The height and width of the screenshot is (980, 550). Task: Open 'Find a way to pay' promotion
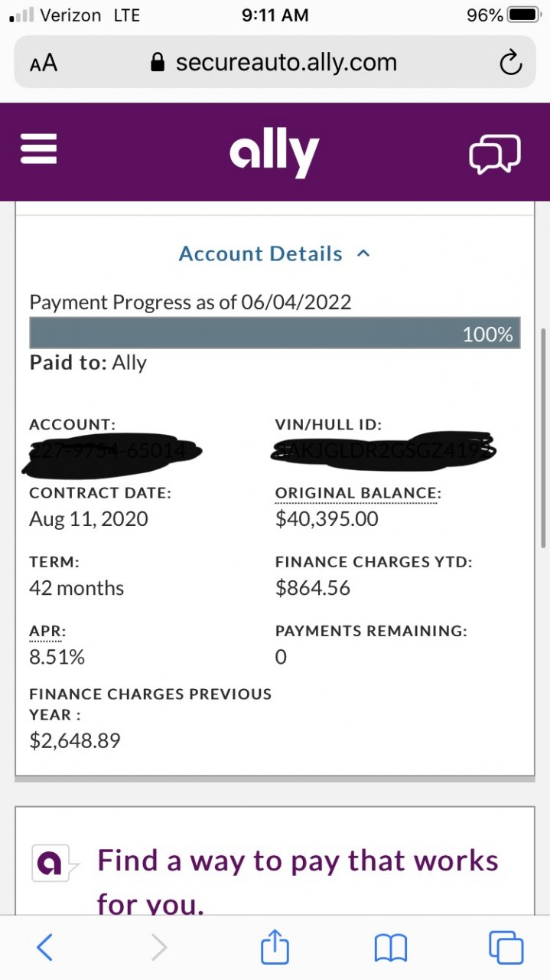[298, 861]
